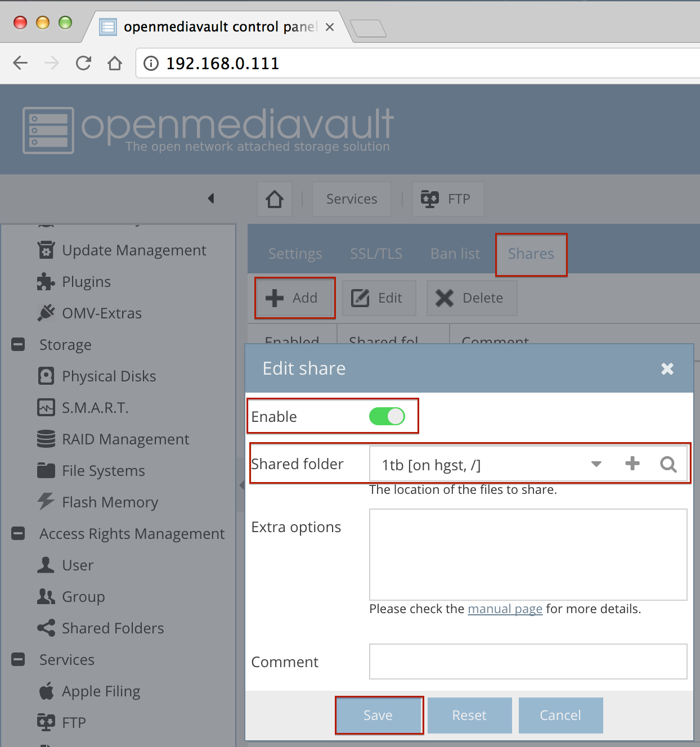
Task: Collapse the Storage tree section
Action: tap(18, 344)
